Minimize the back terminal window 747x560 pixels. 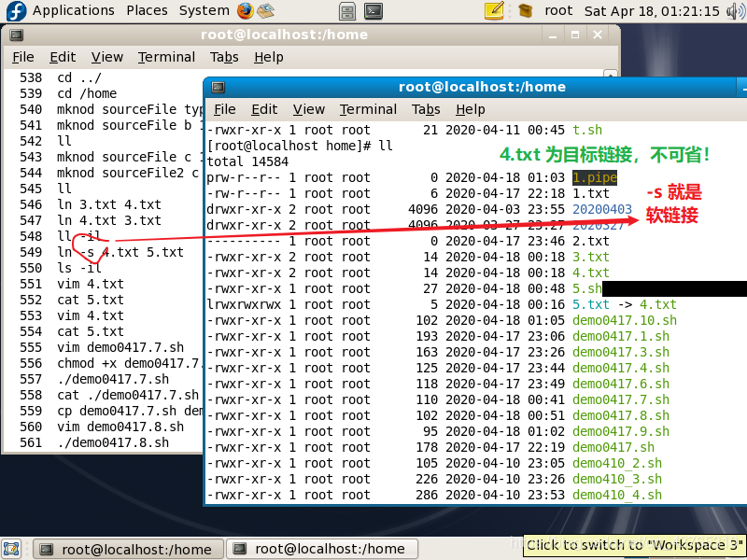pos(553,35)
